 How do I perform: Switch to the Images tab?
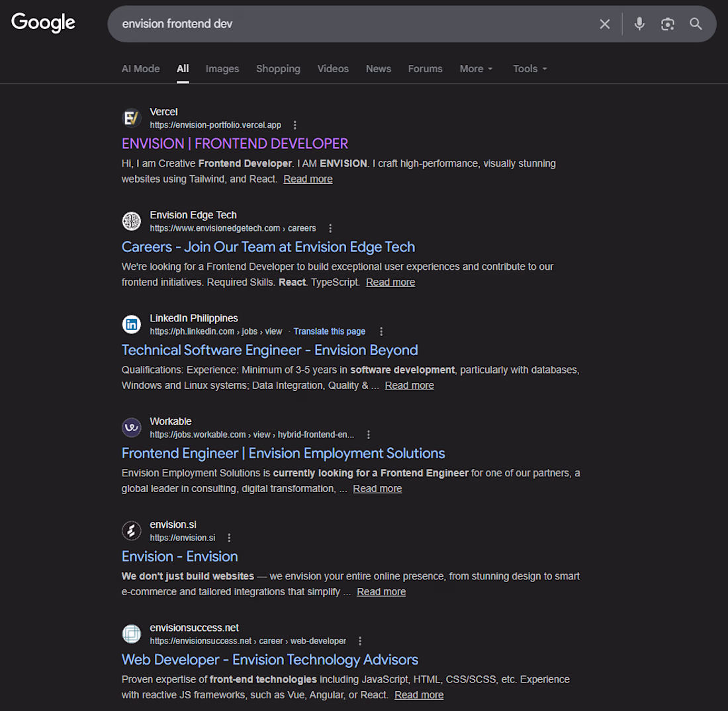click(x=222, y=69)
